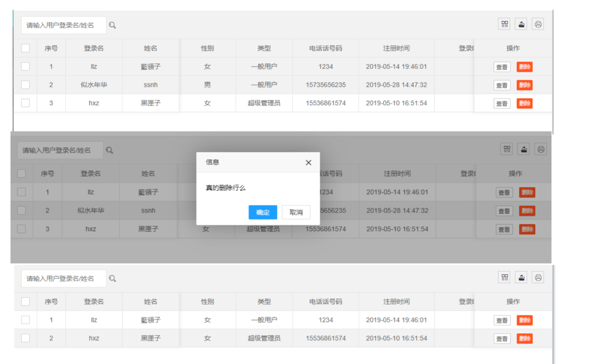Click the 电话号码 column header in the top table
This screenshot has height=364, width=589.
click(x=326, y=48)
